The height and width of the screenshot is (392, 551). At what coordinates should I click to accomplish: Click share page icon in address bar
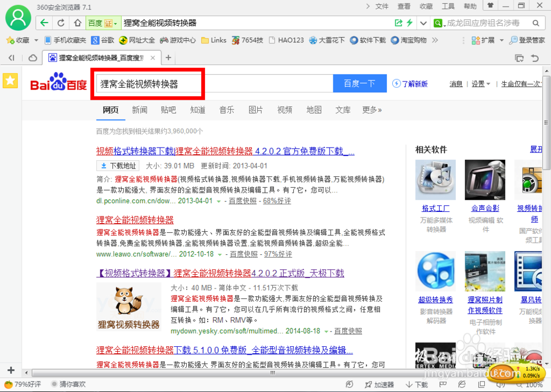pos(398,23)
